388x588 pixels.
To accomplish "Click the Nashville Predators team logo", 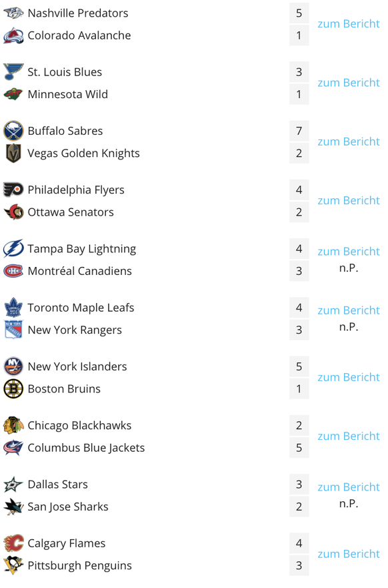I will [13, 13].
